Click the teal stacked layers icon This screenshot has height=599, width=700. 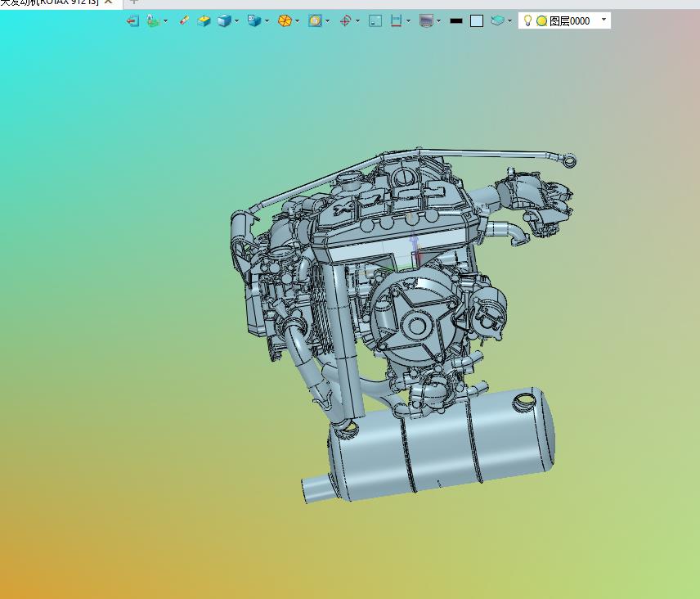[x=497, y=20]
